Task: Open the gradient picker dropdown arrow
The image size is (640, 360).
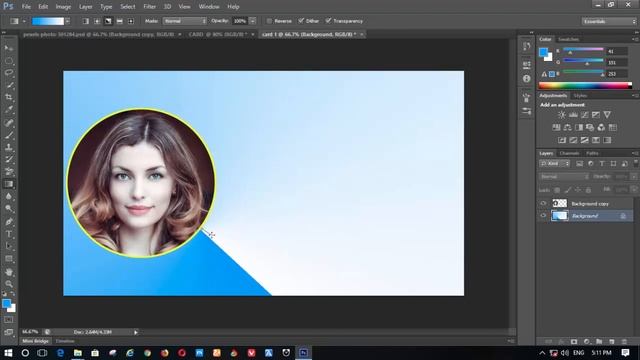Action: coord(67,21)
